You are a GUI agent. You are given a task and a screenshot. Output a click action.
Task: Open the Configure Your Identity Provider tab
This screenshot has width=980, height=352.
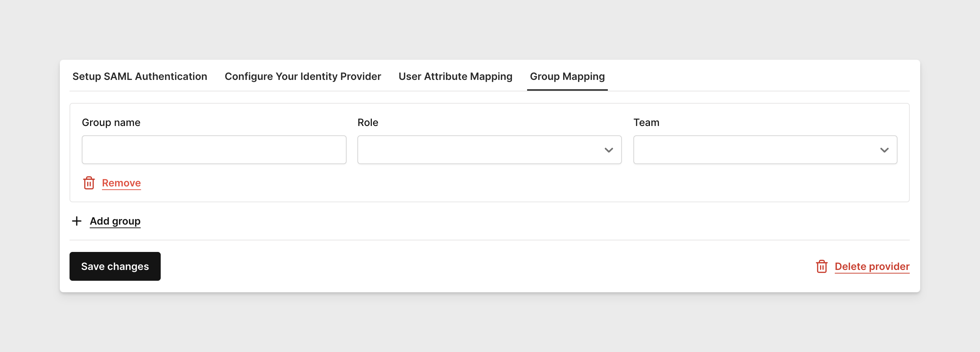302,76
